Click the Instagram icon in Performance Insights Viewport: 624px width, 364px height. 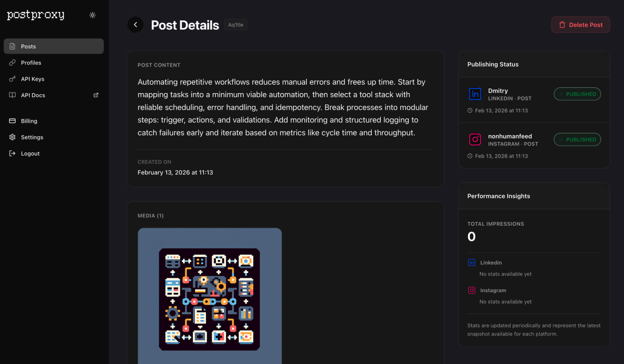472,290
